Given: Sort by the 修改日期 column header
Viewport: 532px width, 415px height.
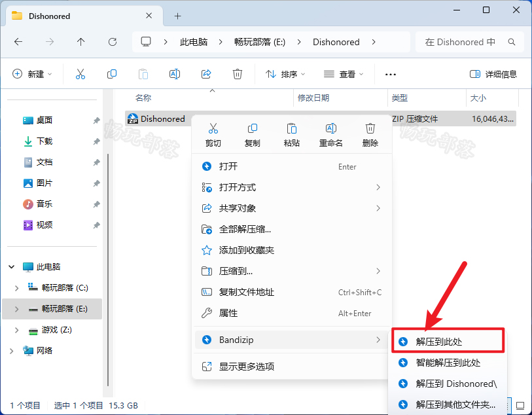Looking at the screenshot, I should click(x=313, y=98).
